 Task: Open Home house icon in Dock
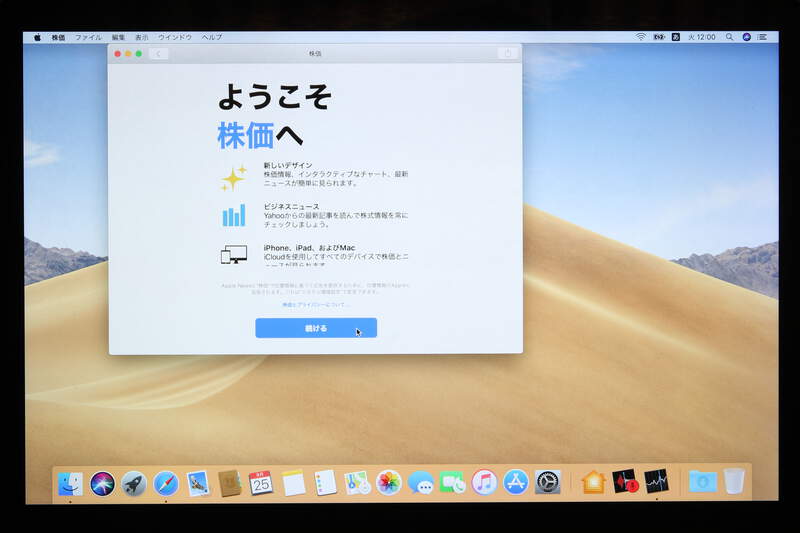tap(593, 482)
